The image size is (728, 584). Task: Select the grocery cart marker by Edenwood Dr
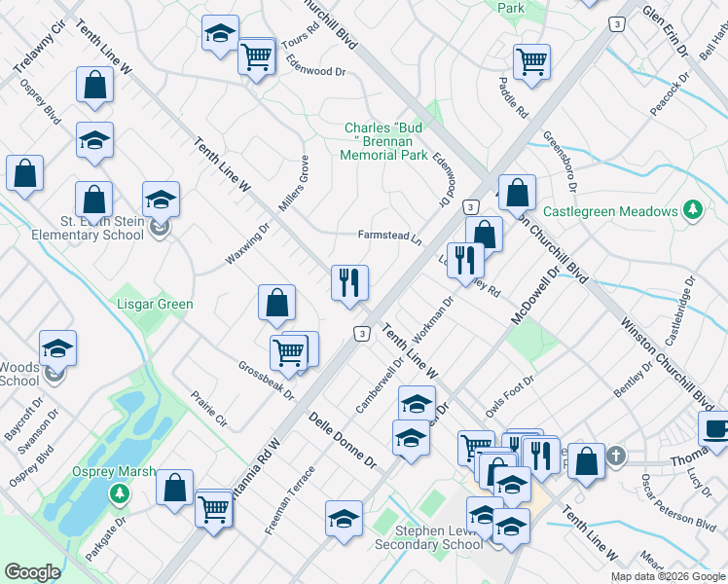256,58
